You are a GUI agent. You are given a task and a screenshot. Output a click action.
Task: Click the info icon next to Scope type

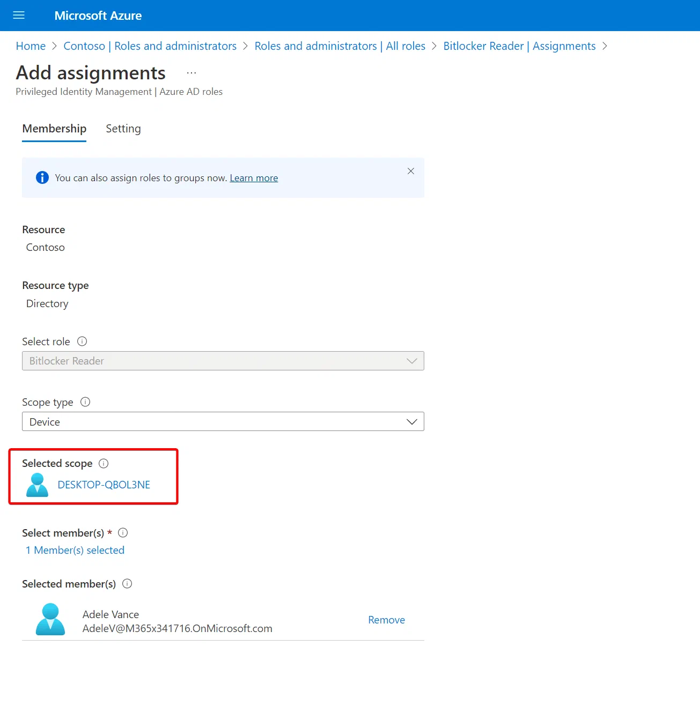tap(85, 402)
